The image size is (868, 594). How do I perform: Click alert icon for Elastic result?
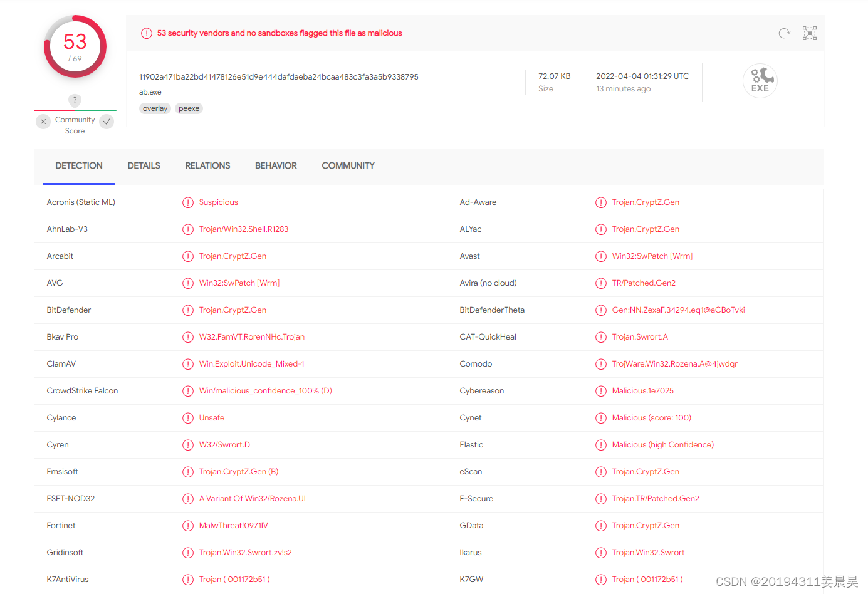coord(601,445)
